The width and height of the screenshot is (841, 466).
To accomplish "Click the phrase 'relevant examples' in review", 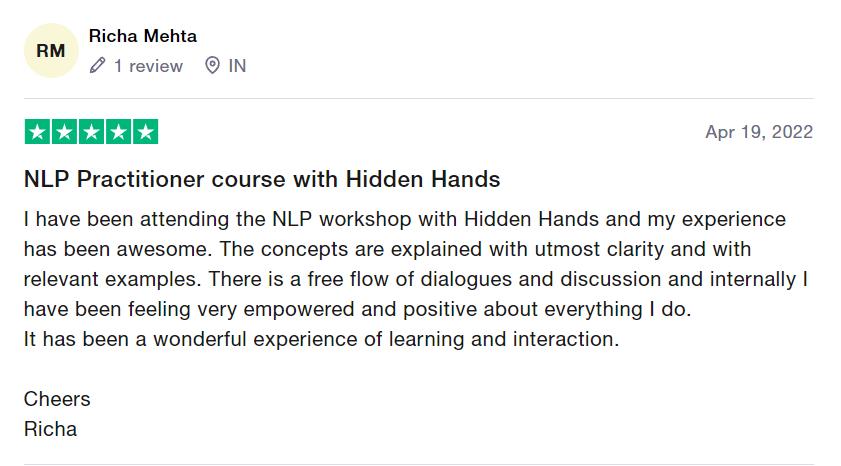I will 110,279.
